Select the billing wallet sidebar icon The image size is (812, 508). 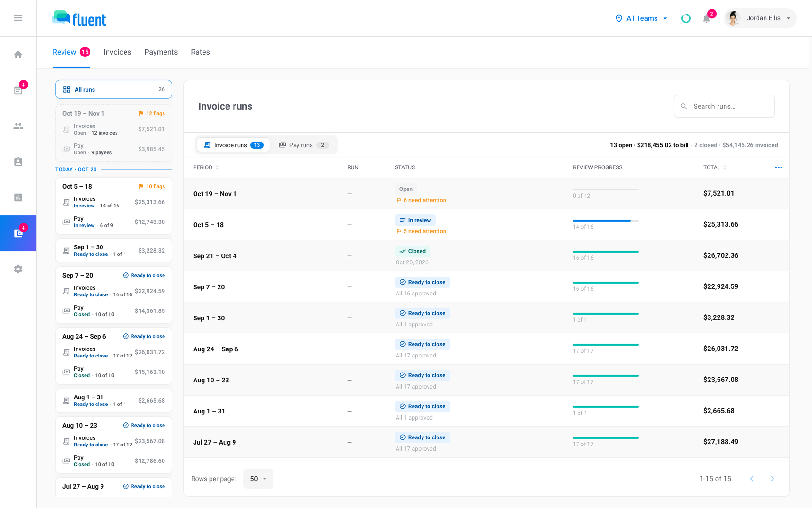(18, 233)
